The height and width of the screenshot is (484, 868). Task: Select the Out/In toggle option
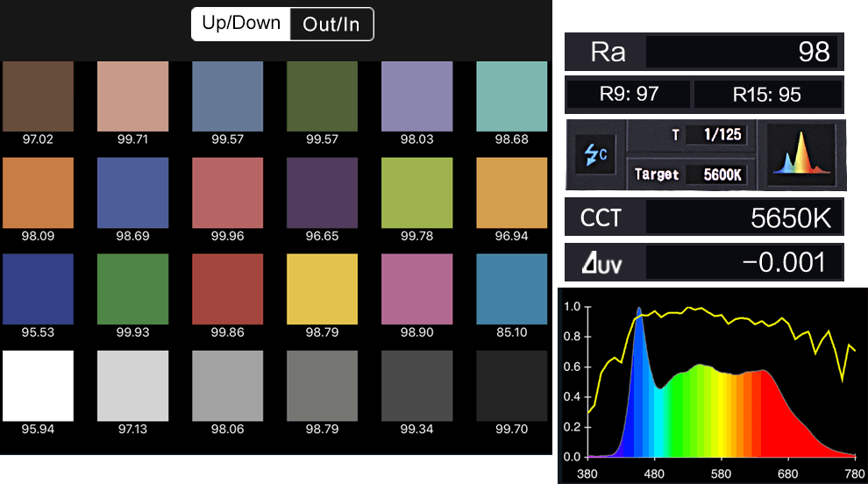(331, 24)
